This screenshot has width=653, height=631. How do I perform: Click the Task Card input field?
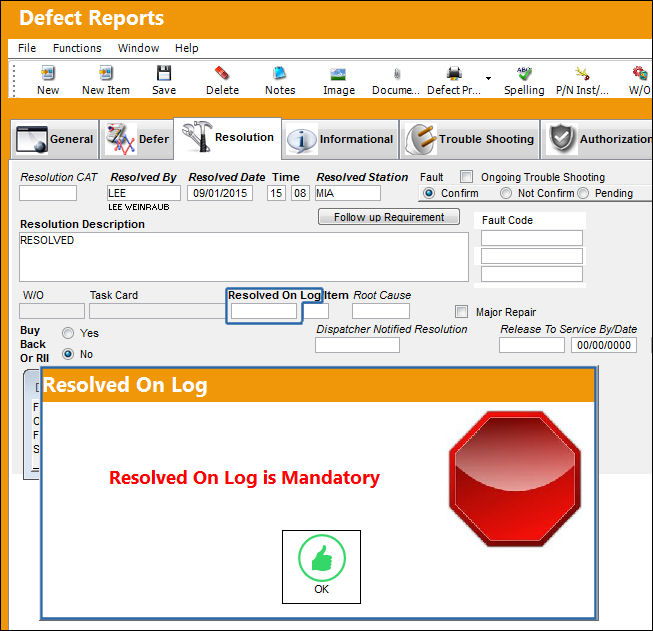click(157, 311)
